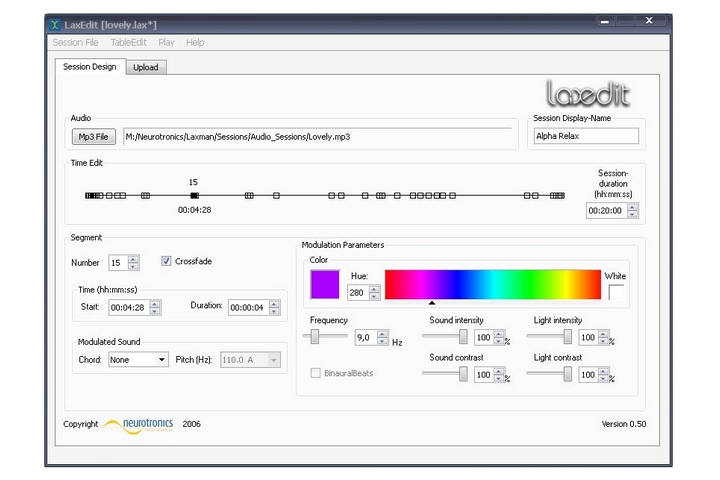Click the Mp3 File button
This screenshot has width=720, height=480.
tap(93, 136)
